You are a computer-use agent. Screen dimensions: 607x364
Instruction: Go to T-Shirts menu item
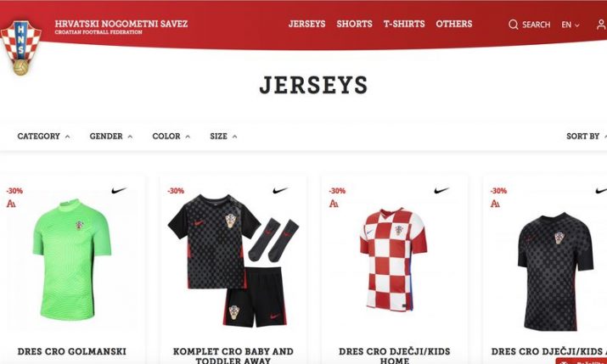coord(404,24)
